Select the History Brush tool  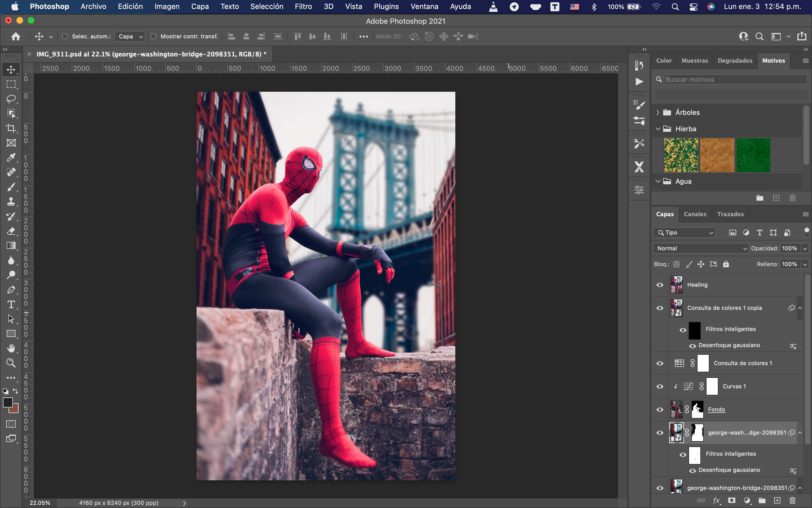pyautogui.click(x=11, y=216)
